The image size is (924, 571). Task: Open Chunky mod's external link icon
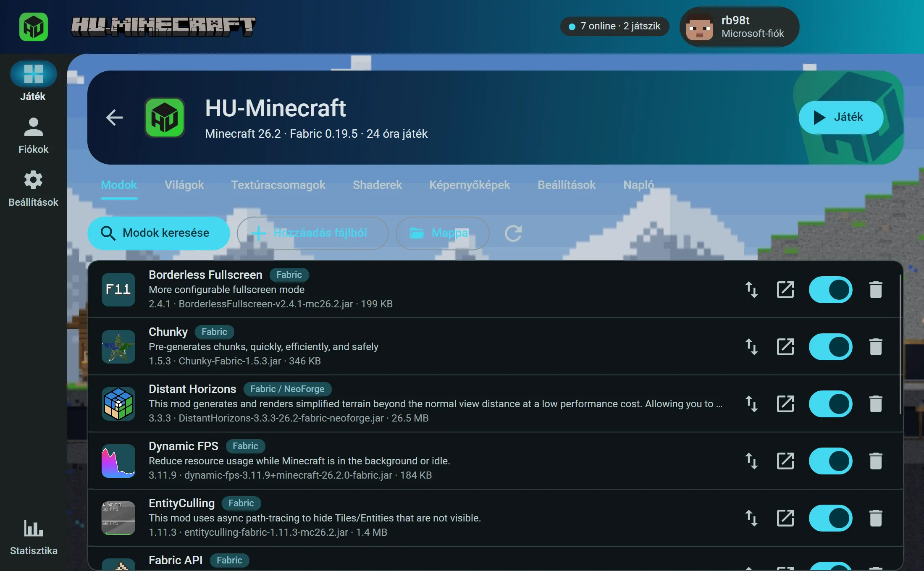785,347
